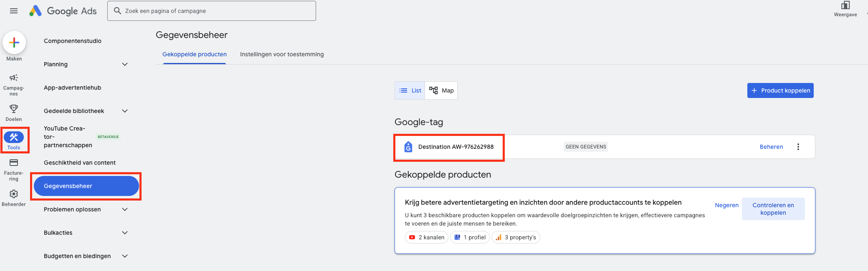Click the 1 profiel chip

click(x=470, y=237)
